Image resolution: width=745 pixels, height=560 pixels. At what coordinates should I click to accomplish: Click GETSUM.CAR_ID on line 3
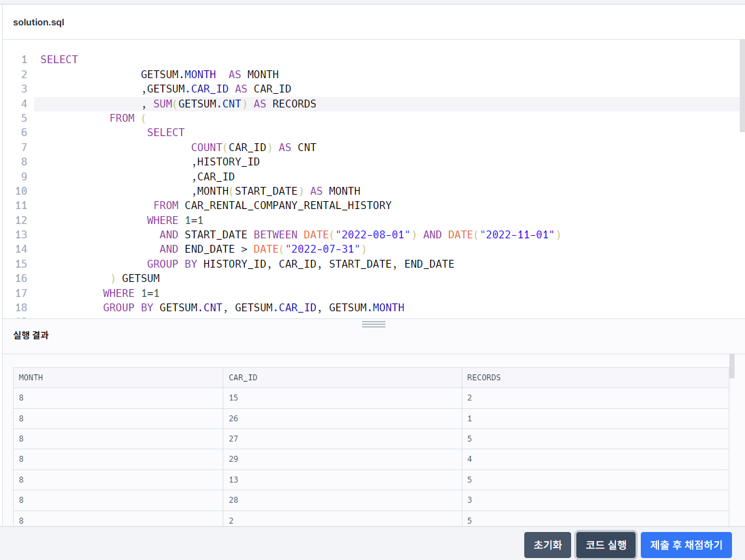click(187, 89)
